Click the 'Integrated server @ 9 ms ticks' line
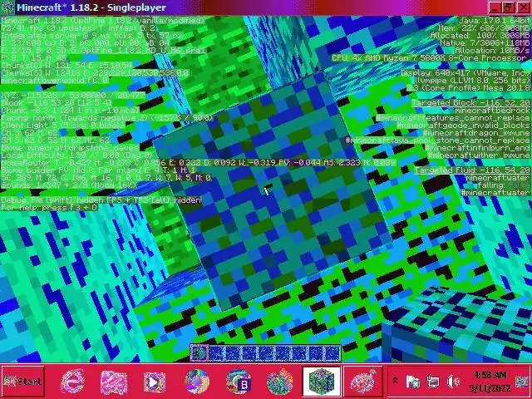The image size is (532, 399). coord(92,36)
